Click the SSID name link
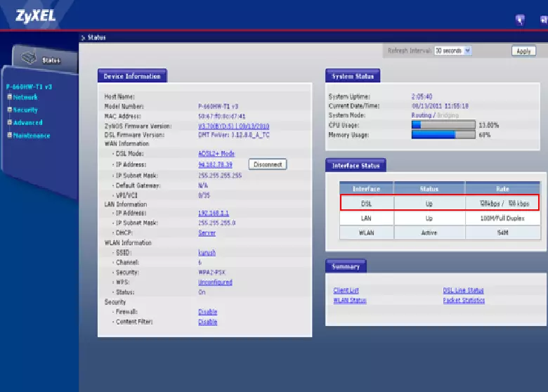 207,253
